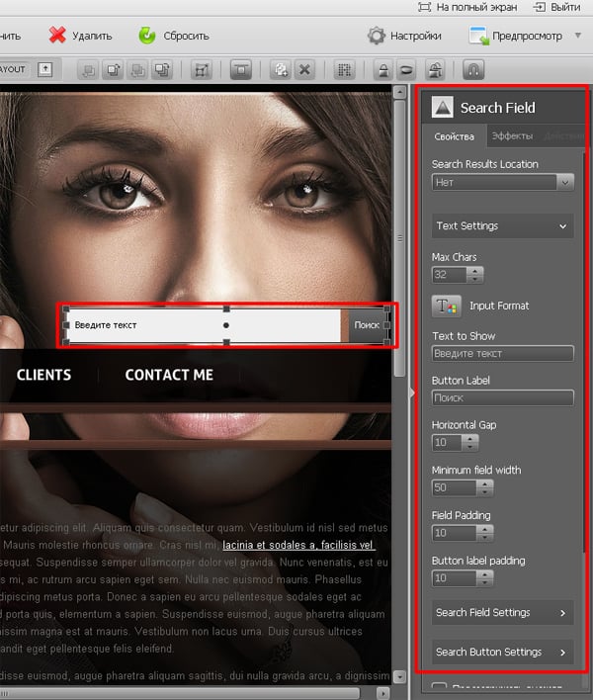The image size is (593, 700).
Task: Switch to the Эффекты tab
Action: (512, 136)
